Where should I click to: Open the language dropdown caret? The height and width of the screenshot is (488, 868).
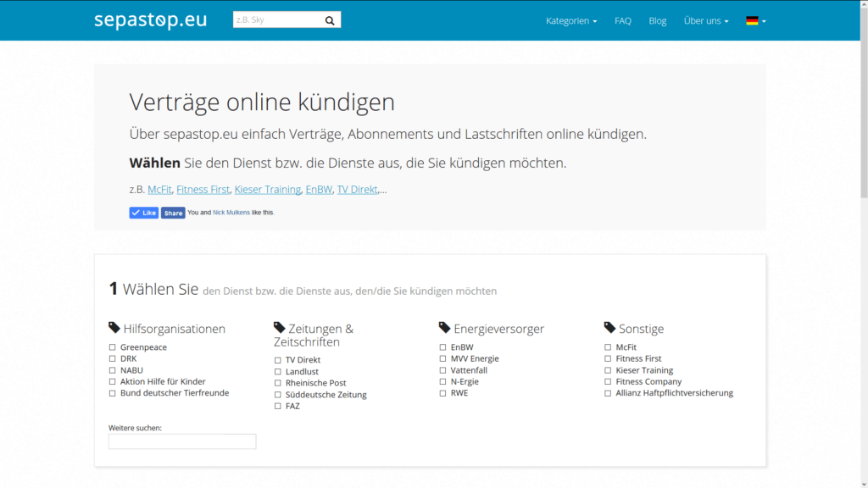point(764,21)
